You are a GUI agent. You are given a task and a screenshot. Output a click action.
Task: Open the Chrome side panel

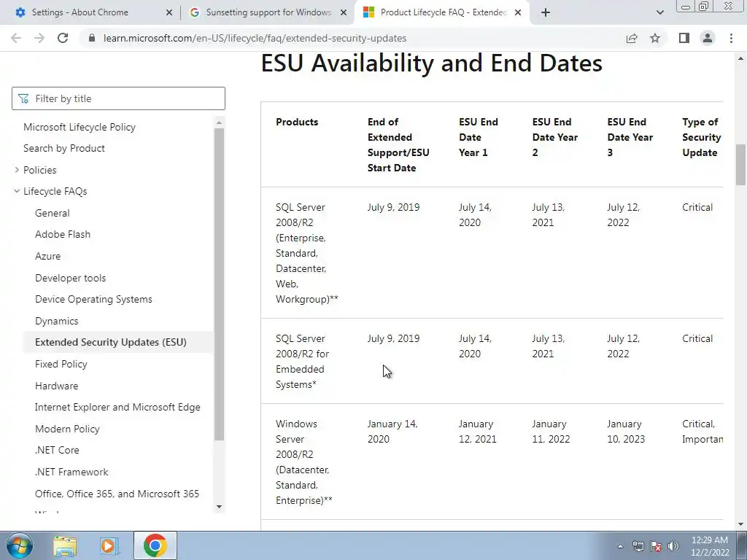(x=684, y=38)
